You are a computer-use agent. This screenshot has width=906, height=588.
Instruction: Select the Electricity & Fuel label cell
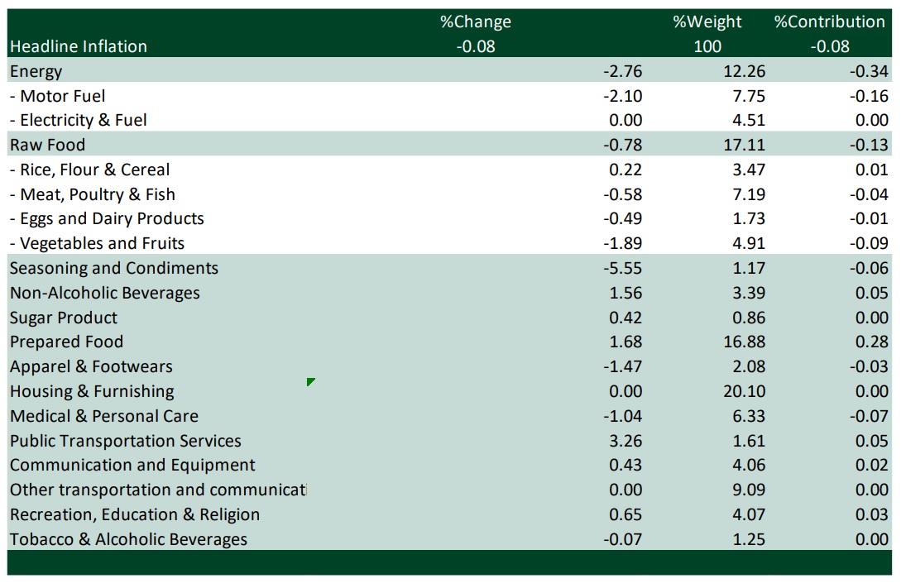pyautogui.click(x=79, y=121)
